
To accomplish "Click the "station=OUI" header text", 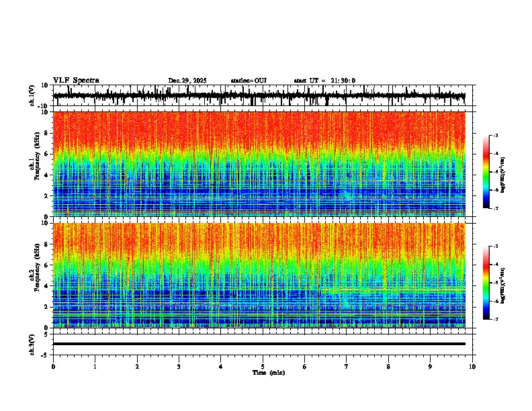I will (x=249, y=81).
